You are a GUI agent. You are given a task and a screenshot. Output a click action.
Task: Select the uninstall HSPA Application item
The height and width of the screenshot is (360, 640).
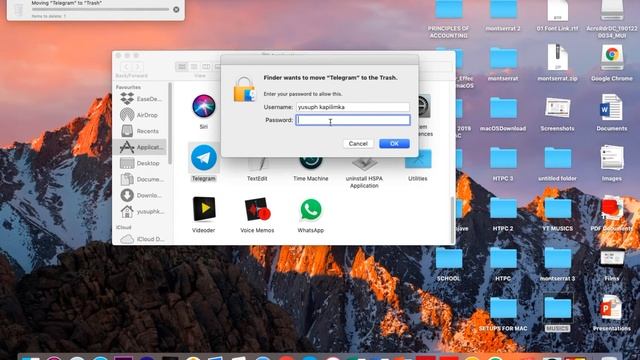364,182
